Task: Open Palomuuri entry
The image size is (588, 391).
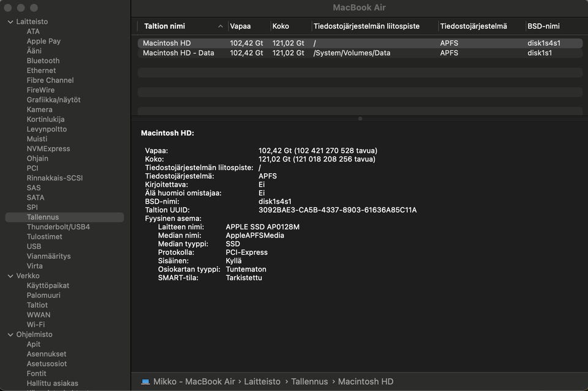Action: pos(43,295)
